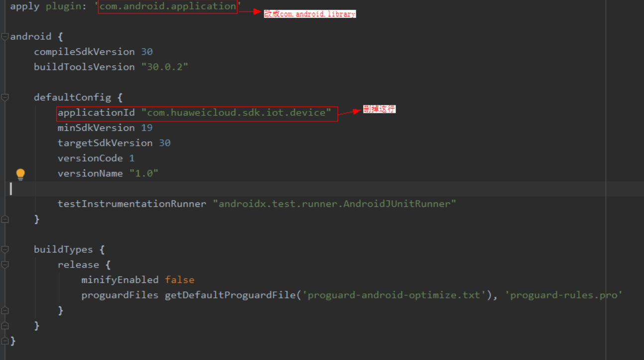Screen dimensions: 644x360
Task: Click the 'plugin:' keyword
Action: pyautogui.click(x=67, y=6)
